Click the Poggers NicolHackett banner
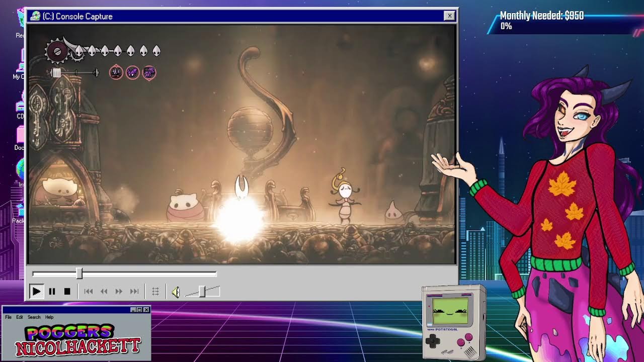 77,341
